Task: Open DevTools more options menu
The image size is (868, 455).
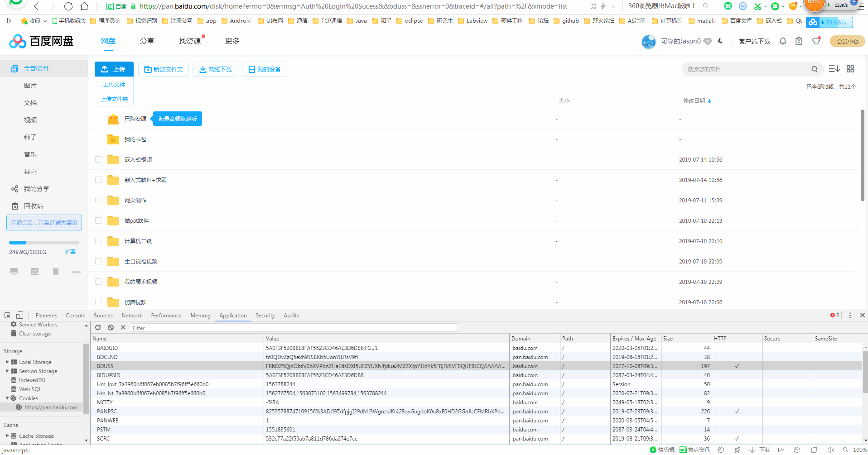Action: pos(850,315)
